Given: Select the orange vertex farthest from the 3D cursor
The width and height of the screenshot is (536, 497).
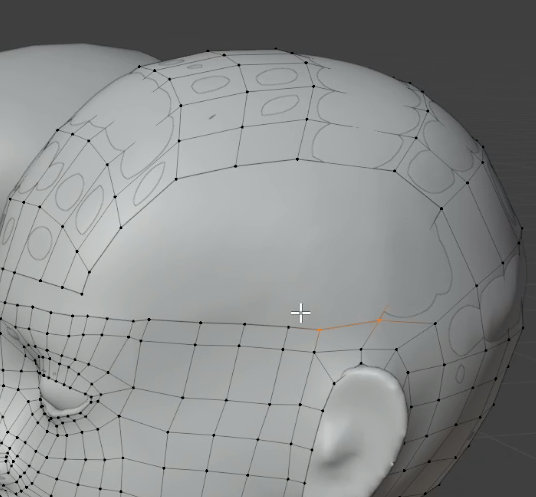Looking at the screenshot, I should 379,320.
